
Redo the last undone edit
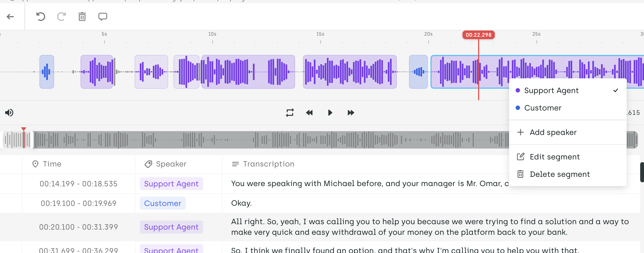(61, 17)
